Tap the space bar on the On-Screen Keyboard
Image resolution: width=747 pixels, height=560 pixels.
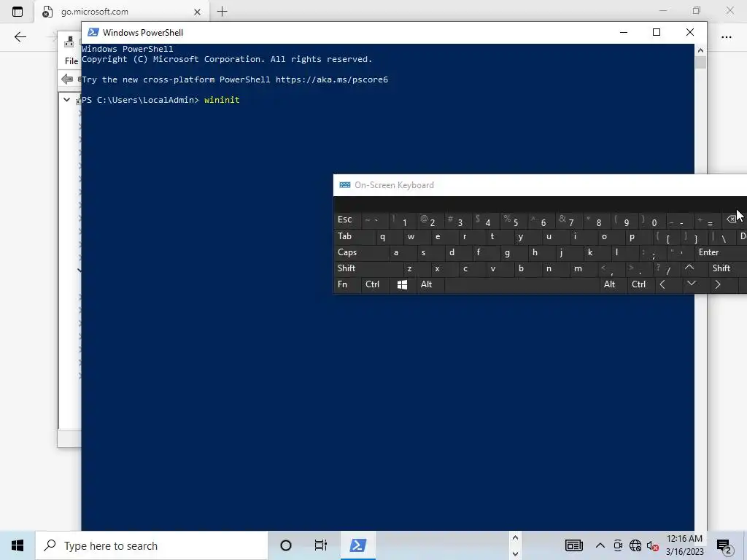(521, 285)
